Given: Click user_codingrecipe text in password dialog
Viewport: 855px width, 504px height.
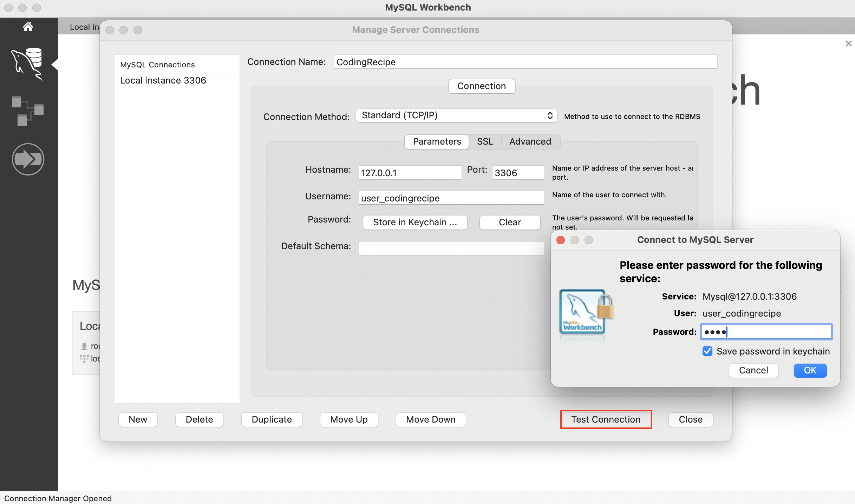Looking at the screenshot, I should click(742, 313).
